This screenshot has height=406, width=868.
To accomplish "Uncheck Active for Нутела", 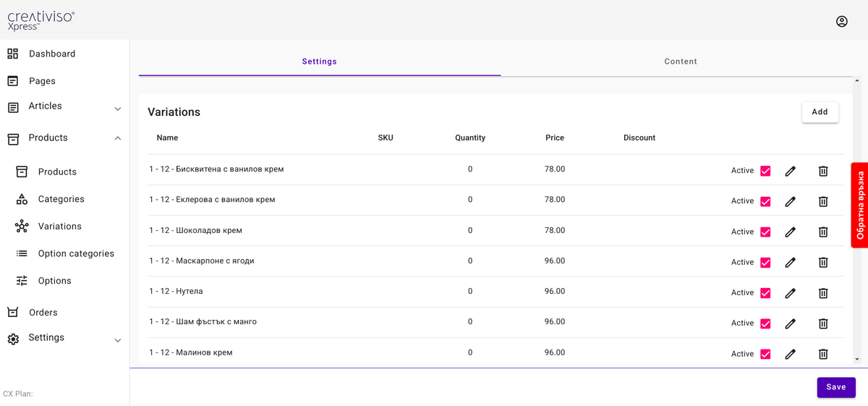I will coord(765,293).
